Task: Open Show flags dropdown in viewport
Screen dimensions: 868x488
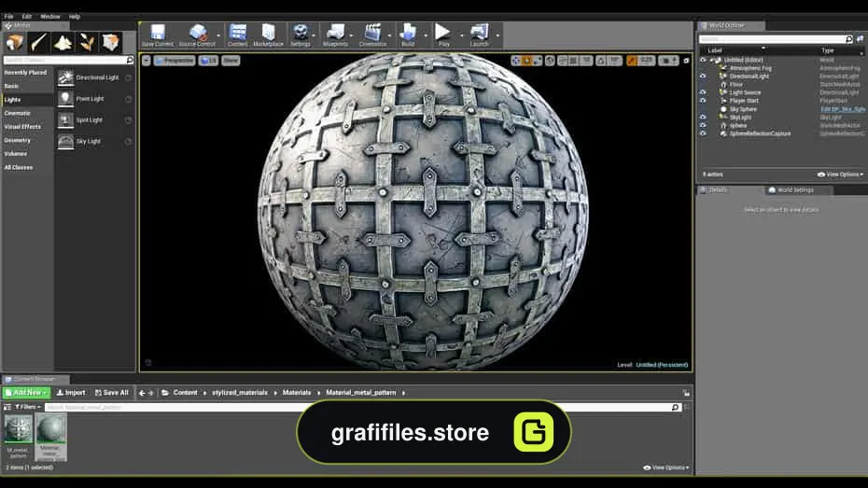Action: point(231,61)
